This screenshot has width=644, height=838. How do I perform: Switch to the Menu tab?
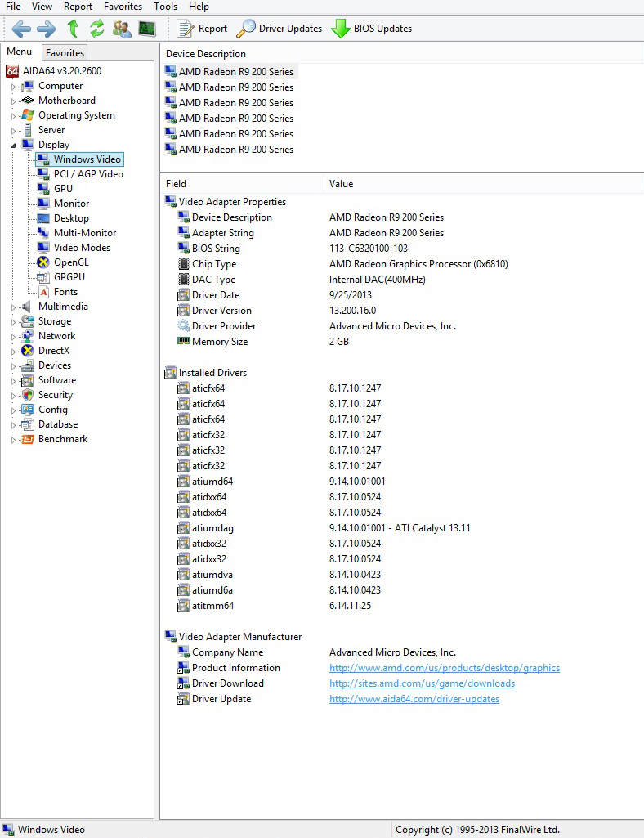point(20,52)
